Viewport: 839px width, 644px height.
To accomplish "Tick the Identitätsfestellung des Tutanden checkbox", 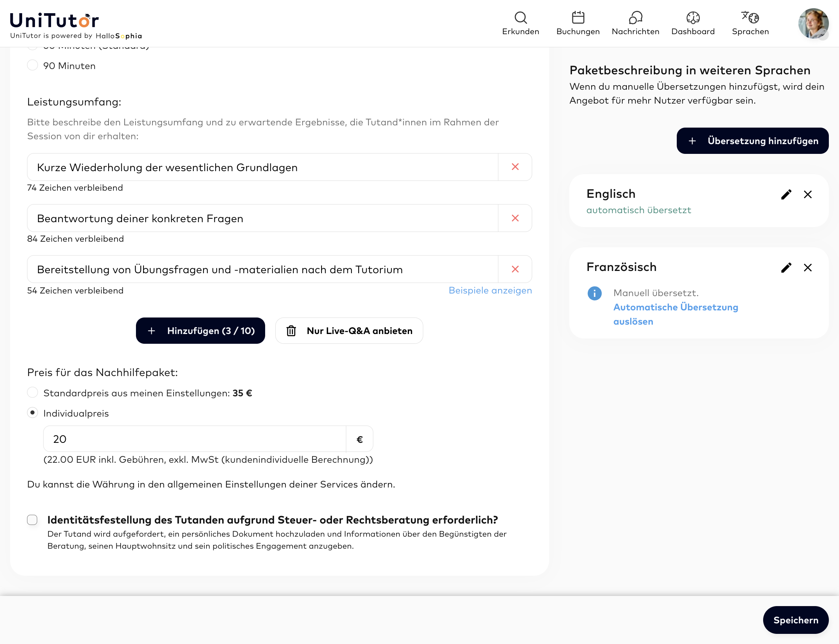I will pyautogui.click(x=32, y=520).
